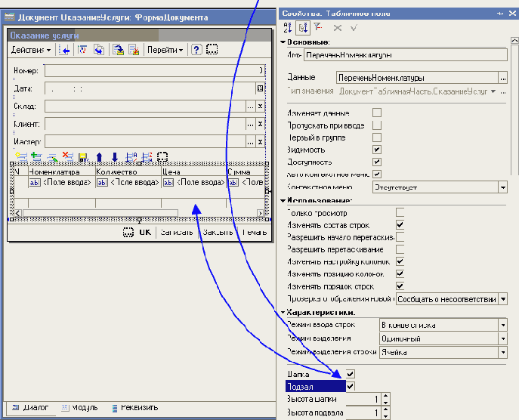This screenshot has height=420, width=519.
Task: Open the Контекстное меню dropdown
Action: tap(502, 187)
